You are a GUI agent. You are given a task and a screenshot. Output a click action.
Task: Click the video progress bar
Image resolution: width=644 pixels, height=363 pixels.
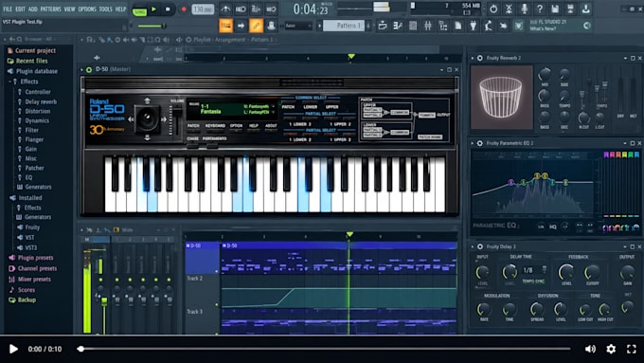324,349
